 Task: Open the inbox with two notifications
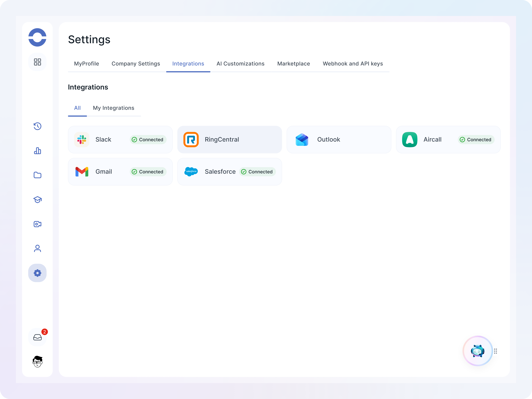coord(37,337)
